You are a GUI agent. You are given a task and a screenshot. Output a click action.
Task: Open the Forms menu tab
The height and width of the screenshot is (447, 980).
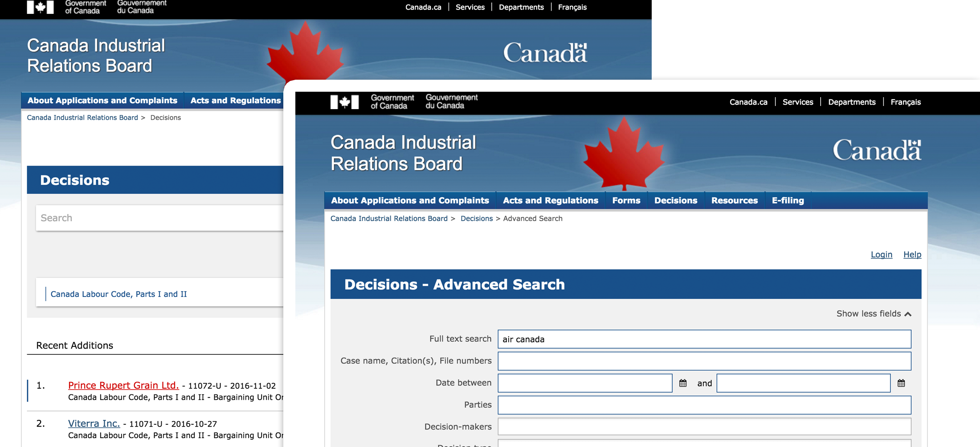tap(626, 200)
